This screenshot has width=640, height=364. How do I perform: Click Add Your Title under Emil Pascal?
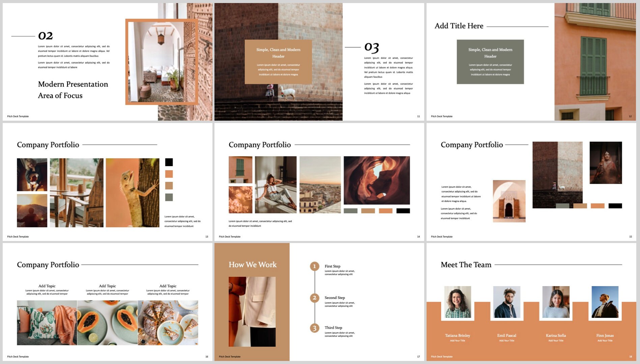tap(507, 341)
